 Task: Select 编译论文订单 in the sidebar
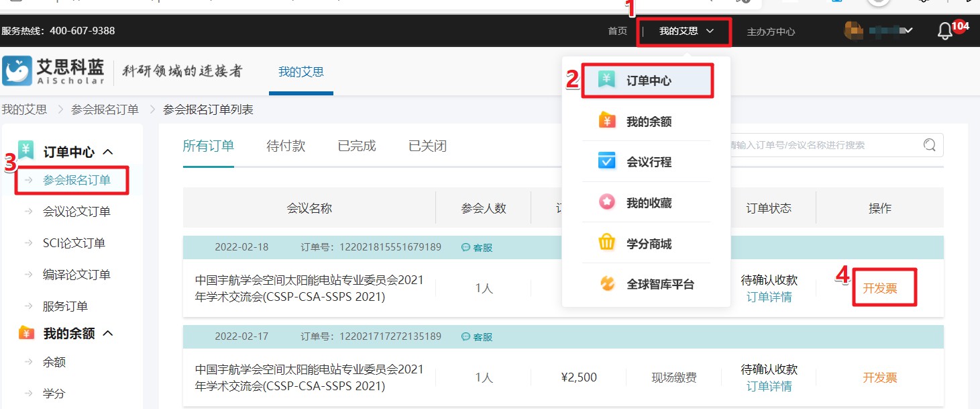[76, 275]
